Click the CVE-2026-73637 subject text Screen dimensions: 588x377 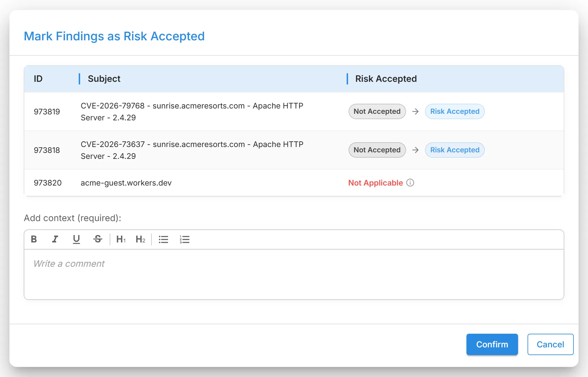click(x=192, y=150)
